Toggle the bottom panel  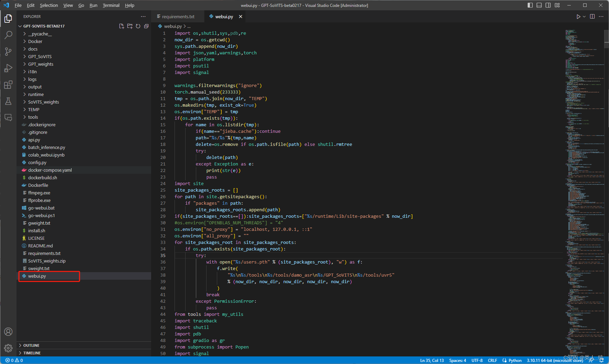[x=539, y=5]
